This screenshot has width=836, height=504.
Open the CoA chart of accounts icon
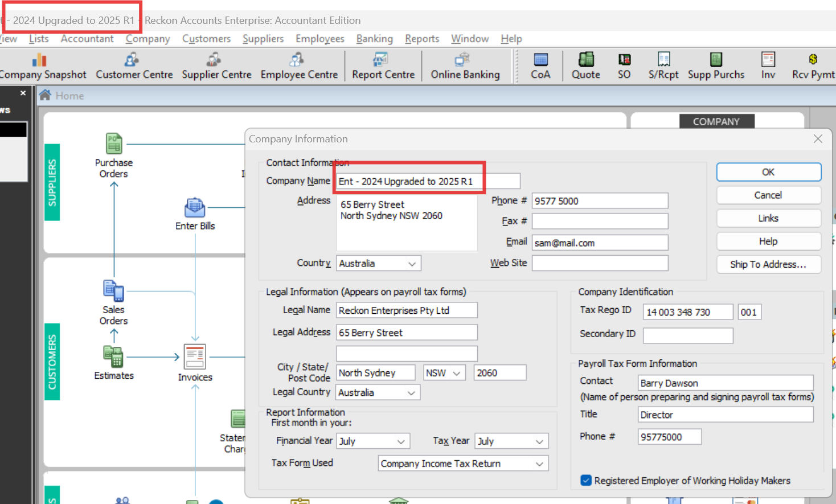pyautogui.click(x=540, y=67)
